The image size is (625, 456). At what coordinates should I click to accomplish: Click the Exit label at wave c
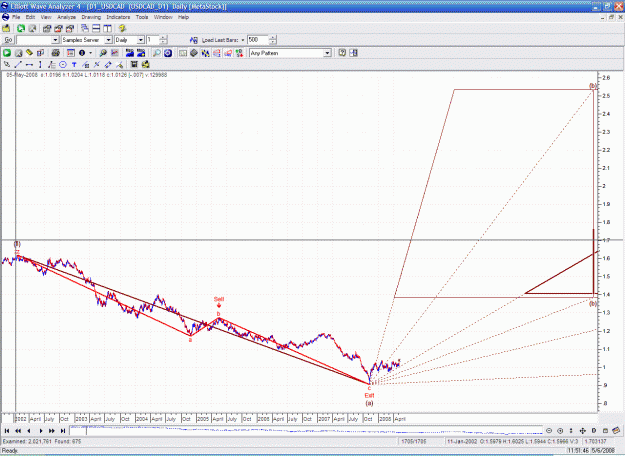[369, 395]
